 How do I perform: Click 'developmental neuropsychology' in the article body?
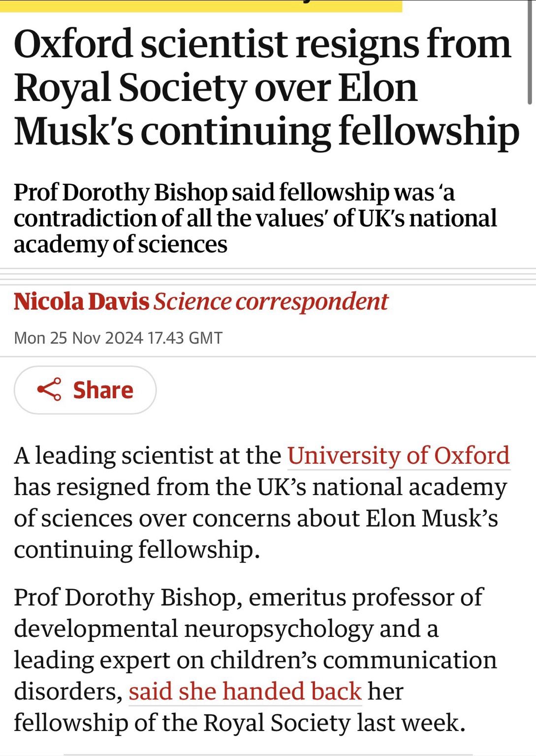point(193,629)
